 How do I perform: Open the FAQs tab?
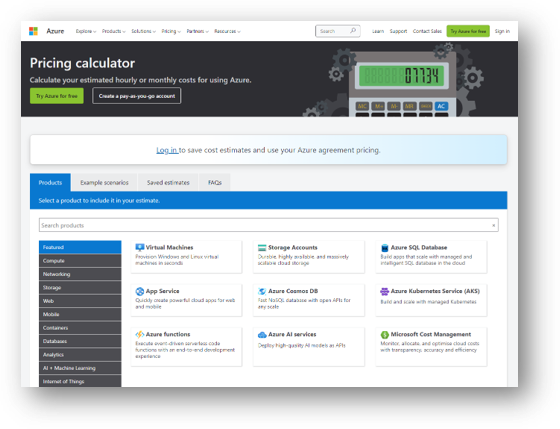215,183
